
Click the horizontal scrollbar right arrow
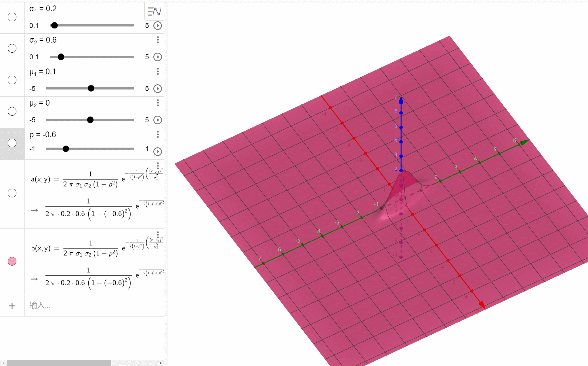pos(160,363)
